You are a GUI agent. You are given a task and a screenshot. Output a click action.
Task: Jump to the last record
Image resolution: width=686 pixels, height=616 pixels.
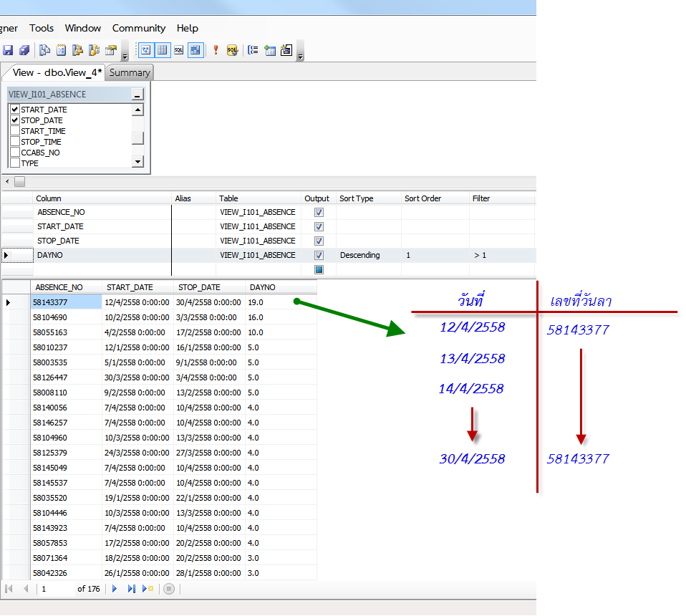(x=131, y=589)
